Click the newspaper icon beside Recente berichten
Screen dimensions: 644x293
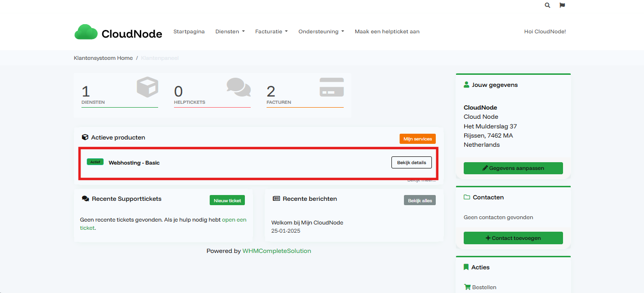coord(276,199)
